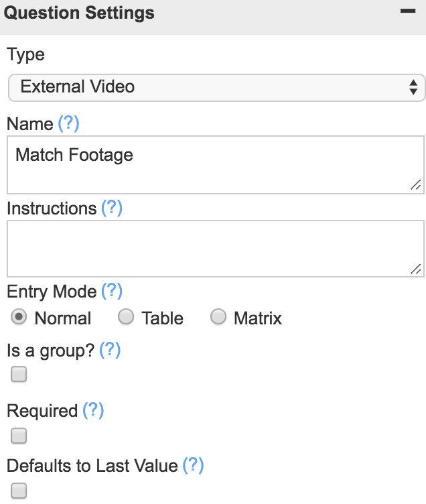
Task: Open the Entry Mode help icon
Action: pyautogui.click(x=112, y=292)
